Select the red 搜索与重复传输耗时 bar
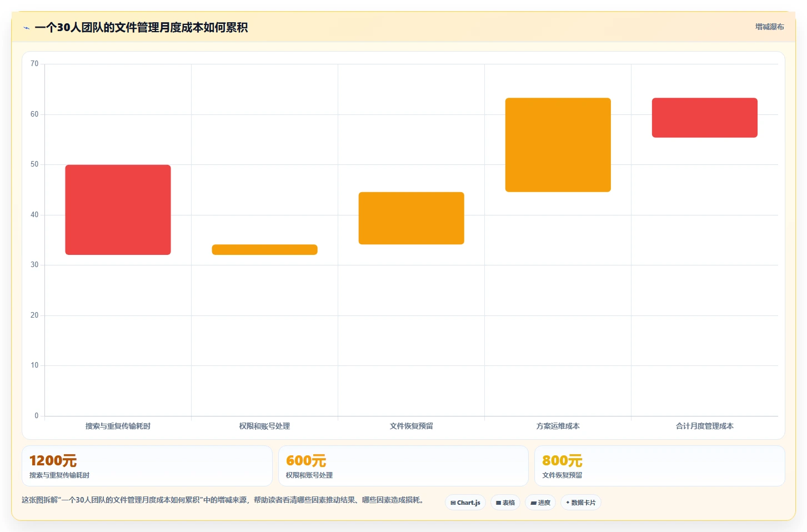 (x=118, y=210)
